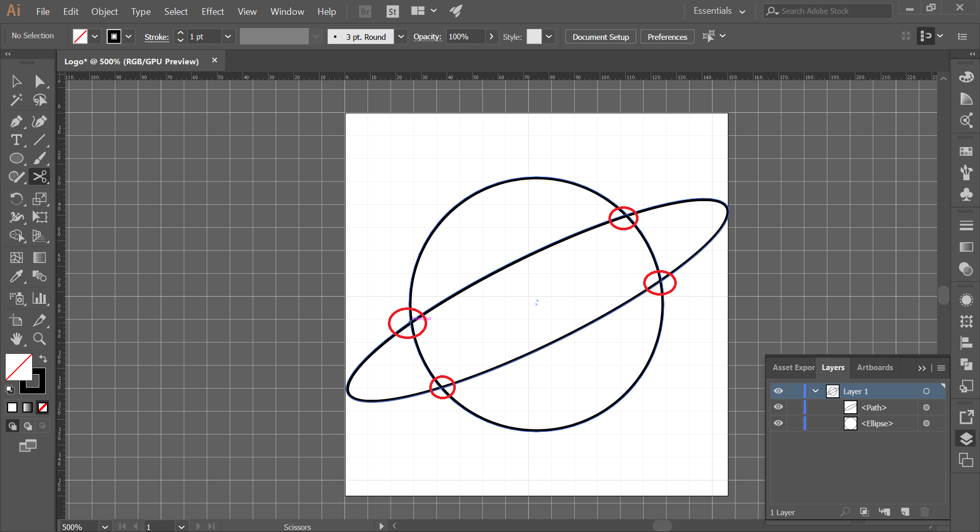
Task: Open the Effect menu
Action: 212,11
